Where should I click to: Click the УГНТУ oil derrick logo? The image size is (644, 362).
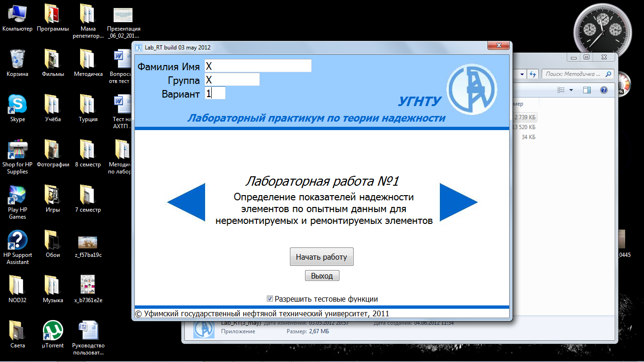point(471,90)
